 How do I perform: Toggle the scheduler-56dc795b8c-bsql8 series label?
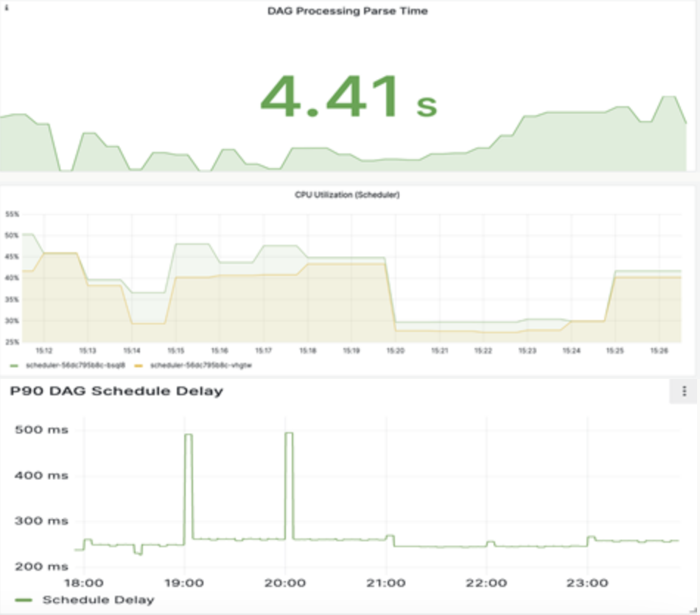click(x=74, y=366)
